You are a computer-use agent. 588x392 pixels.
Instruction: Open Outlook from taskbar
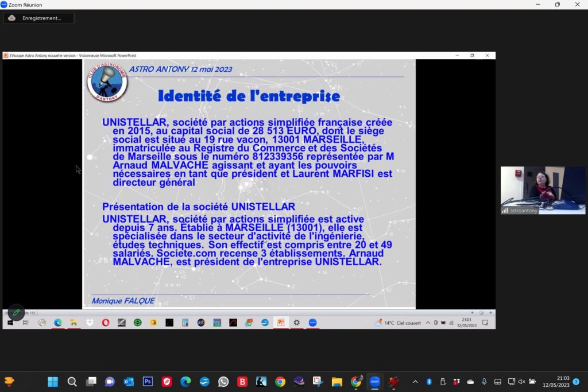(x=129, y=382)
